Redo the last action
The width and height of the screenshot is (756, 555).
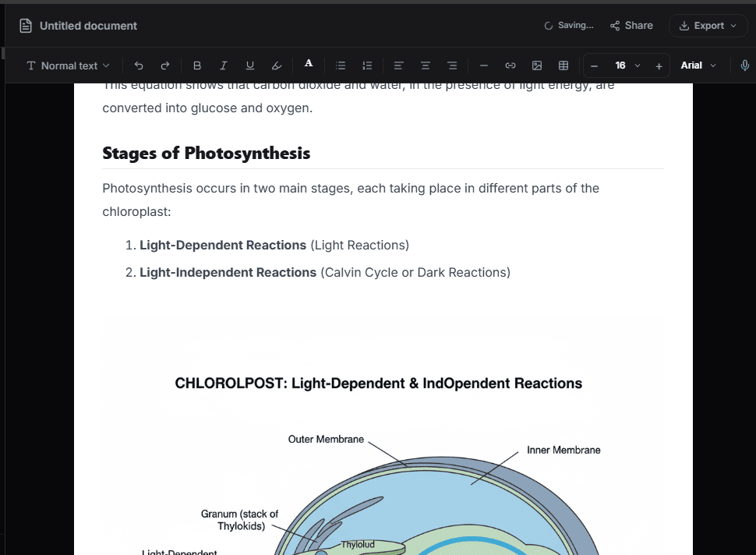(165, 65)
